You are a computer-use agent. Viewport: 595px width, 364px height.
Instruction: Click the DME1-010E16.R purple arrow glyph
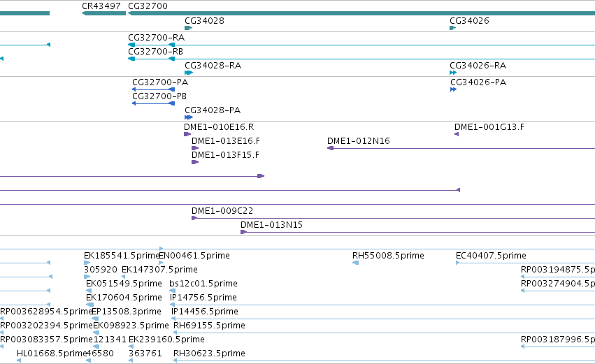[187, 134]
